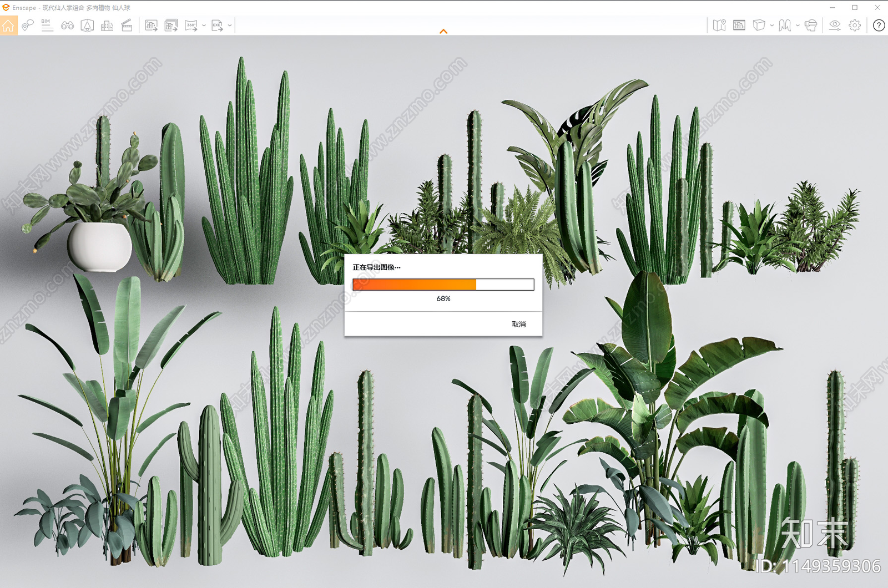Screen dimensions: 888x588
Task: Expand the 360 panorama export options
Action: coord(204,26)
